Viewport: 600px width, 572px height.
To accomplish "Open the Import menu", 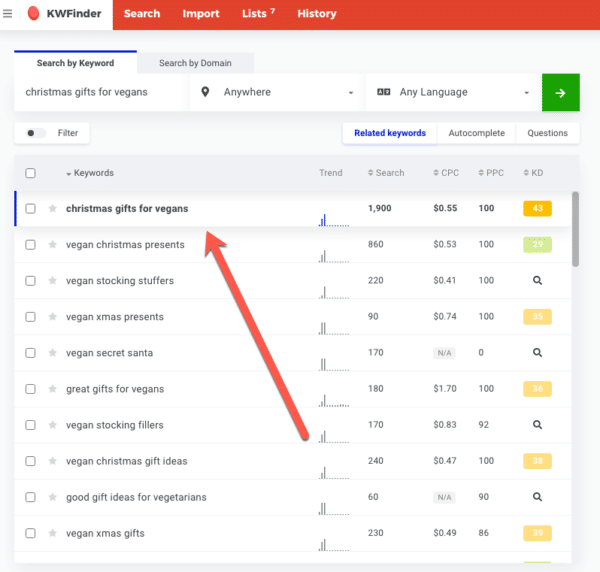I will coord(201,14).
